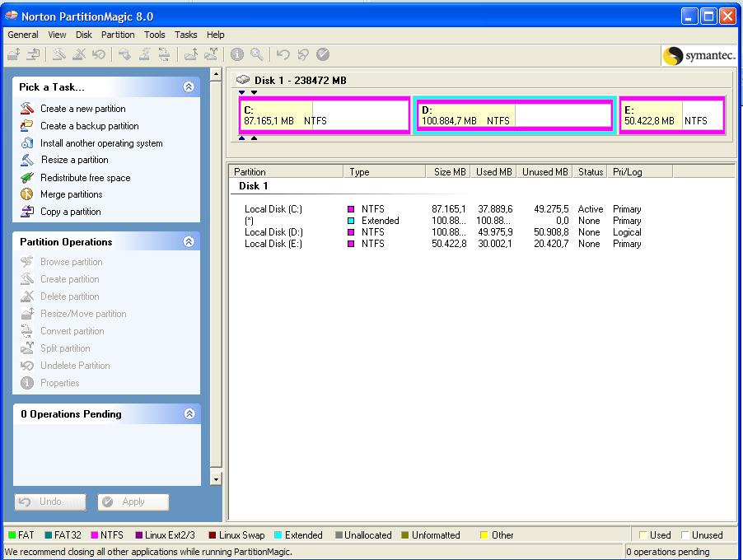Click the Format partition toolbar icon
This screenshot has height=560, width=743.
144,54
